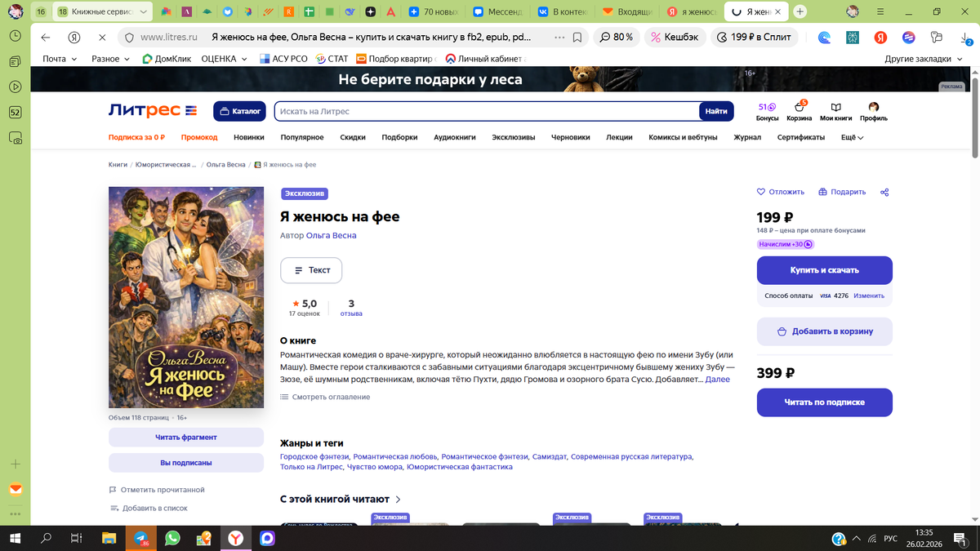This screenshot has width=980, height=551.
Task: Open Комиксы и вебтуны menu item
Action: (683, 137)
